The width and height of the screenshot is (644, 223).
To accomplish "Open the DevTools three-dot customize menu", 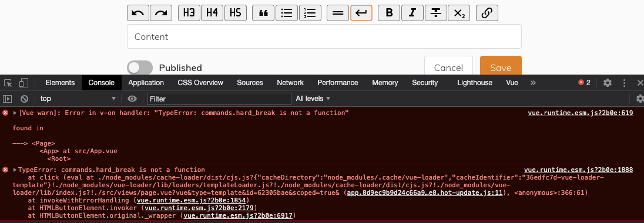I will click(x=624, y=83).
